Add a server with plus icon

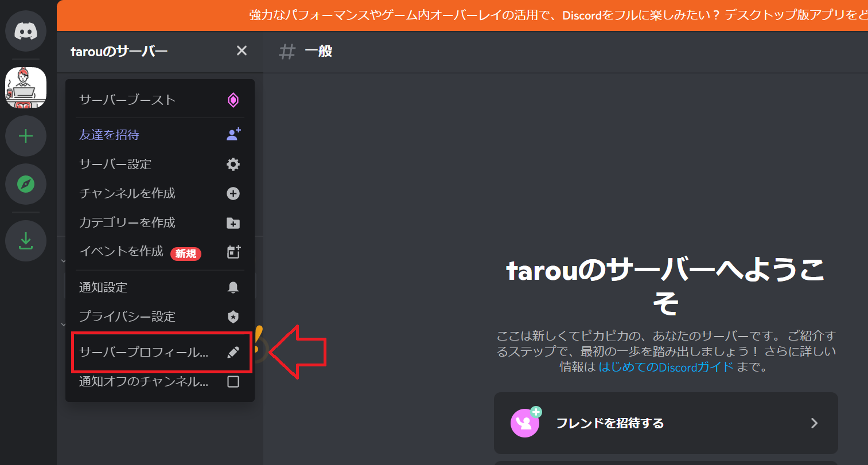26,136
